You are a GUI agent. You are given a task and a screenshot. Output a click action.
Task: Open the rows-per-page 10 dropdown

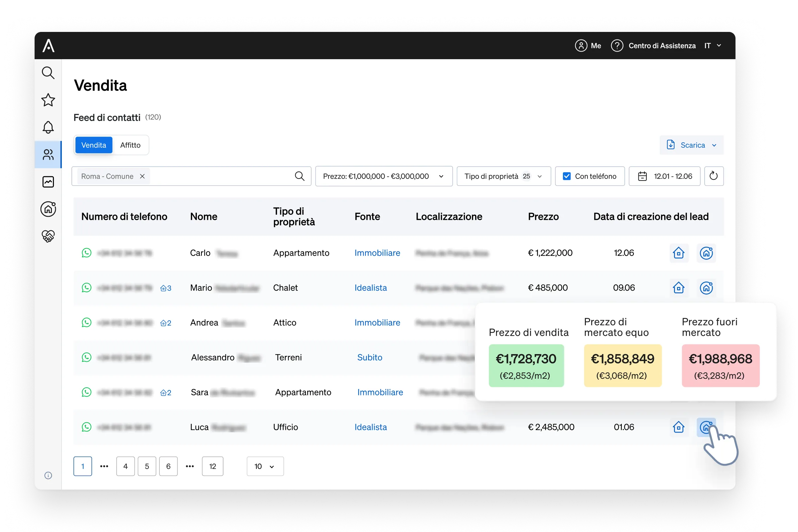265,466
